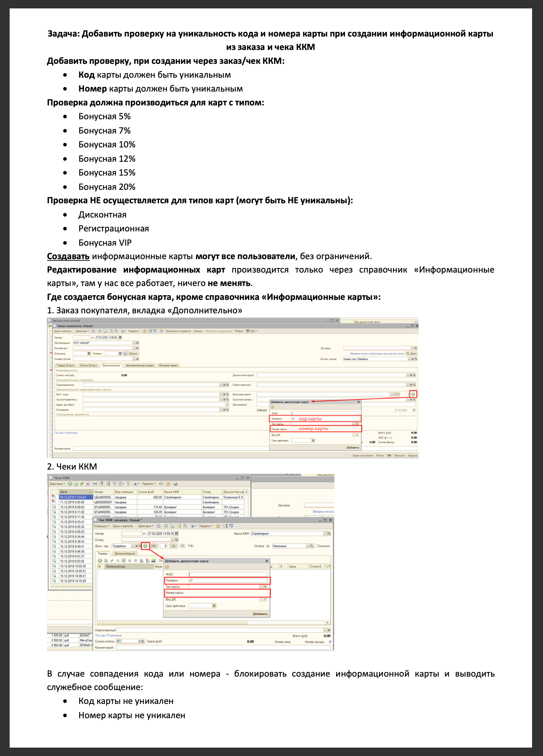Close the Добавить дисконтную карту dialog in Заказ покупателя

[358, 402]
